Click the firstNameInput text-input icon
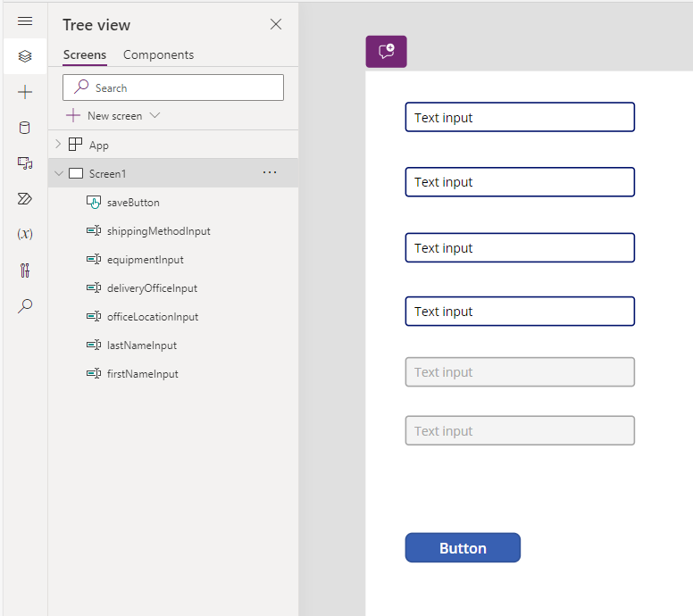This screenshot has width=693, height=616. (94, 373)
